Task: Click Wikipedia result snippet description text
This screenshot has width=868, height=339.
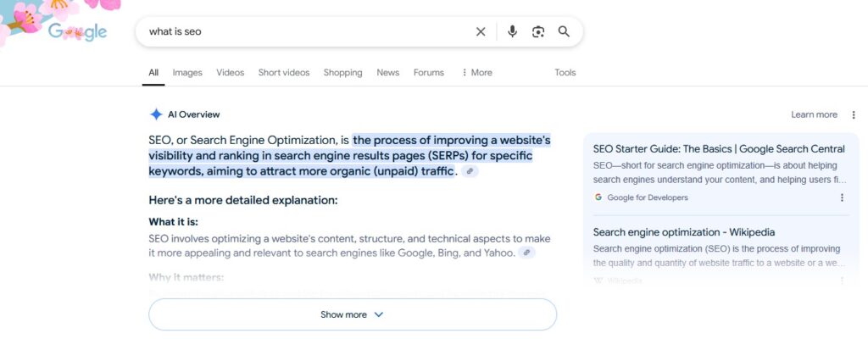Action: point(719,256)
